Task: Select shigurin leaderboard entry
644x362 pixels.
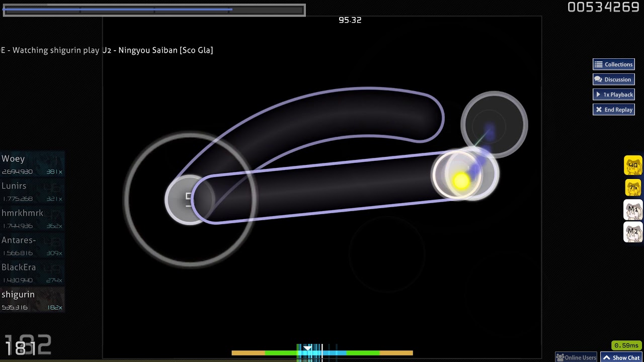Action: 32,300
